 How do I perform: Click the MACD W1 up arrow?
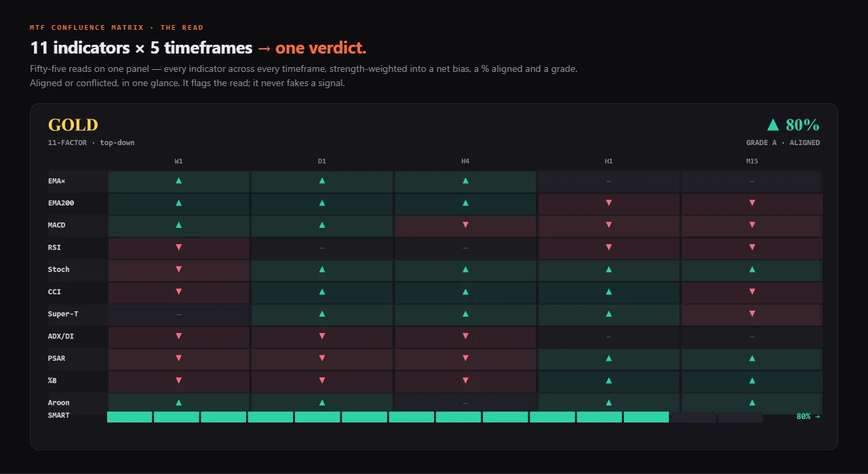point(178,225)
